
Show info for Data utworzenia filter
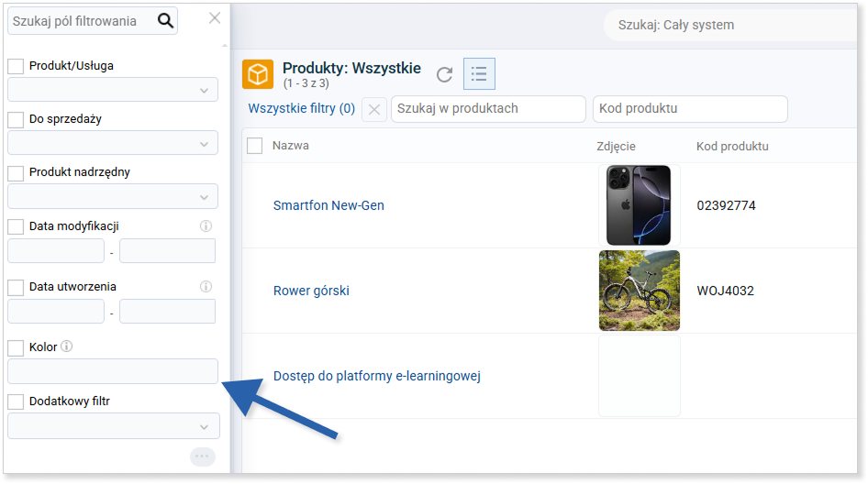(x=206, y=286)
